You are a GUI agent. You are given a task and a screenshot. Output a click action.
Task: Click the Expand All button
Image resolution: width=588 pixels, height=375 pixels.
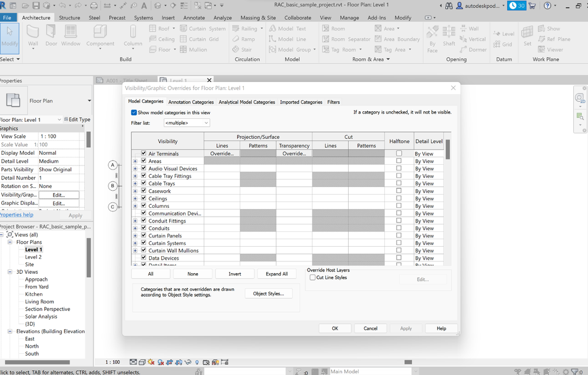click(x=277, y=274)
